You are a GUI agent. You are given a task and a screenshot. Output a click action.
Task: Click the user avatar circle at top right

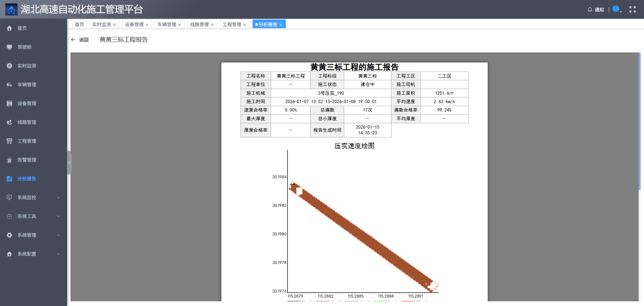coord(616,9)
